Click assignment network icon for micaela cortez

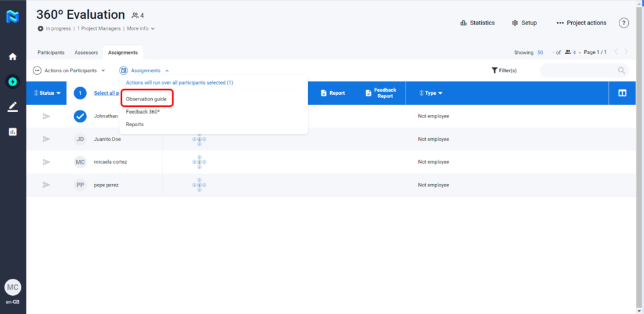pos(199,162)
